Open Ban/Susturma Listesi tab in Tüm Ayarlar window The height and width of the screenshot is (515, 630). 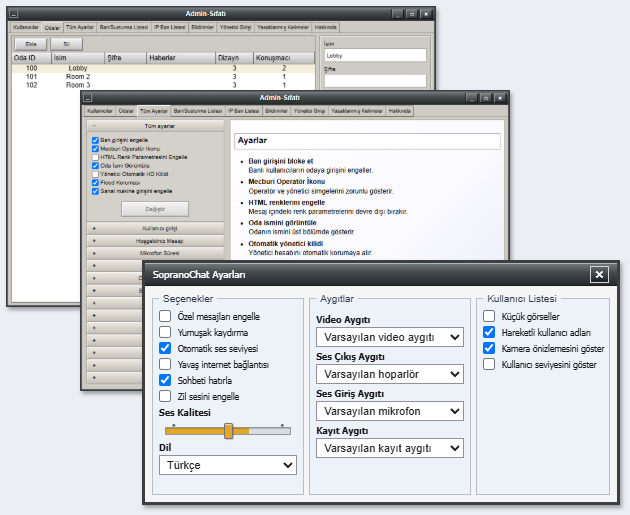(198, 111)
